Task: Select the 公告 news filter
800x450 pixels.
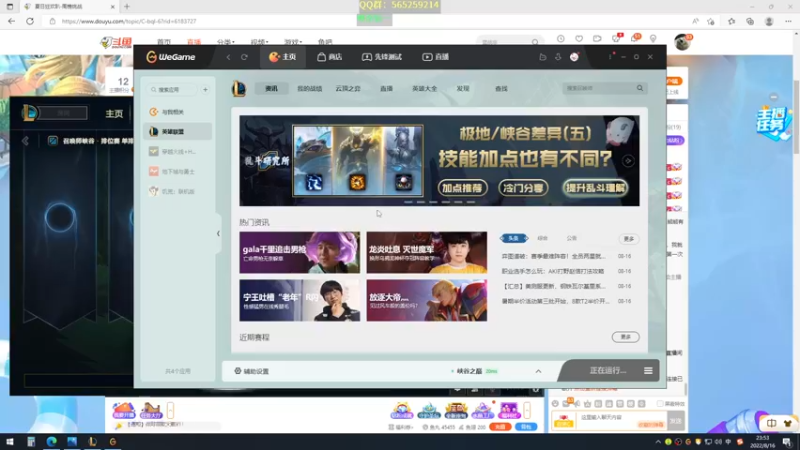Action: coord(571,238)
